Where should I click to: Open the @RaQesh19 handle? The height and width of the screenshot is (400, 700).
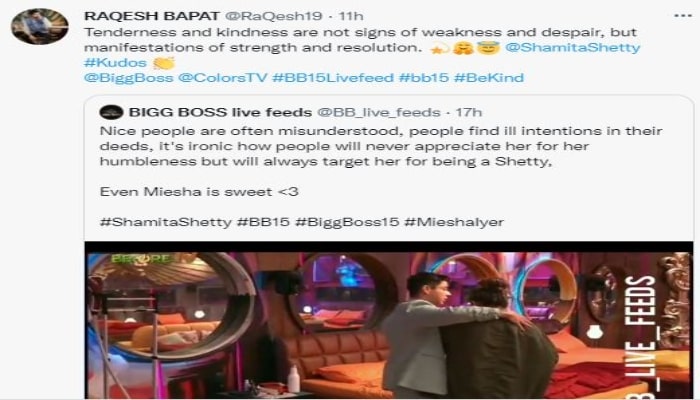pos(273,16)
